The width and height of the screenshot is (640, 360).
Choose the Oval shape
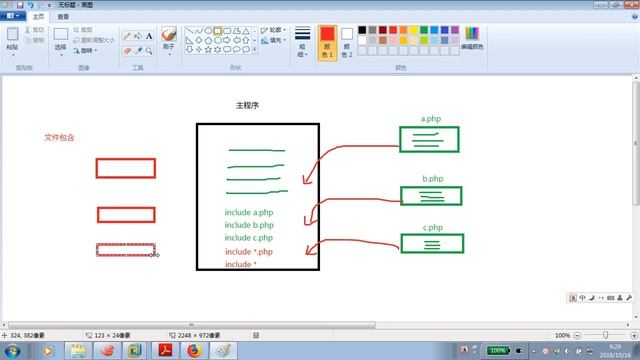click(x=208, y=31)
